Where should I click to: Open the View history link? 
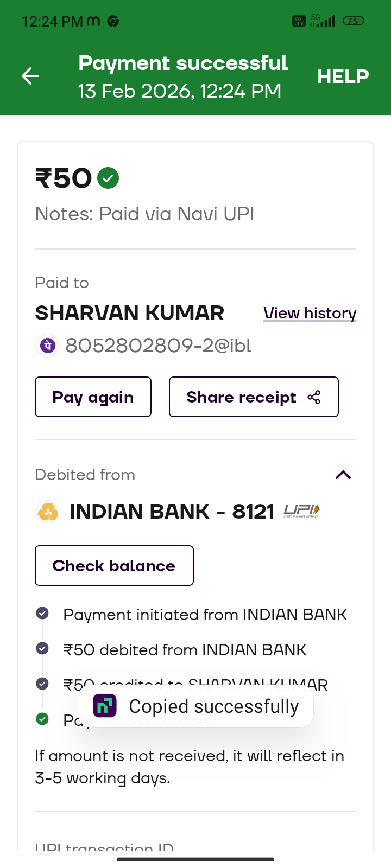point(310,314)
